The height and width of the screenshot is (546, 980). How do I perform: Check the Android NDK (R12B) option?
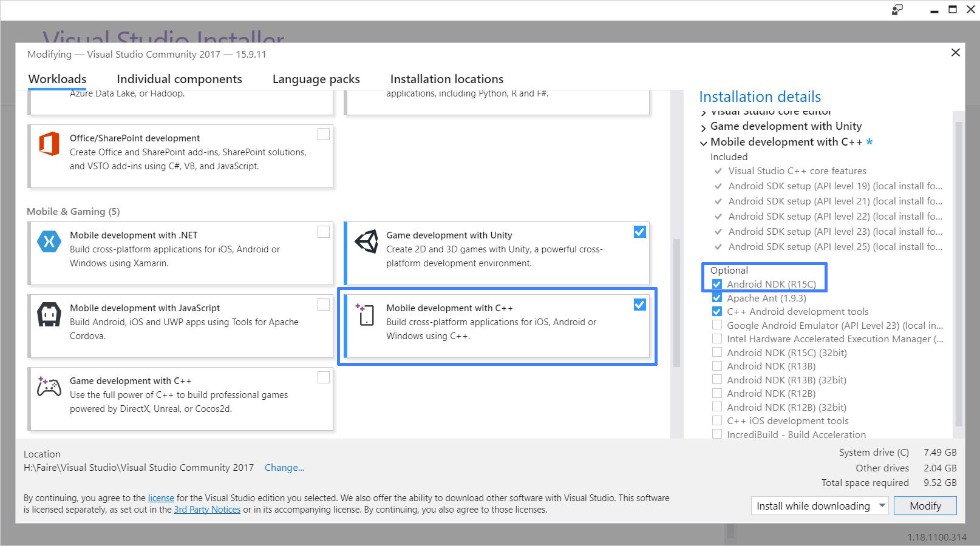click(x=717, y=393)
